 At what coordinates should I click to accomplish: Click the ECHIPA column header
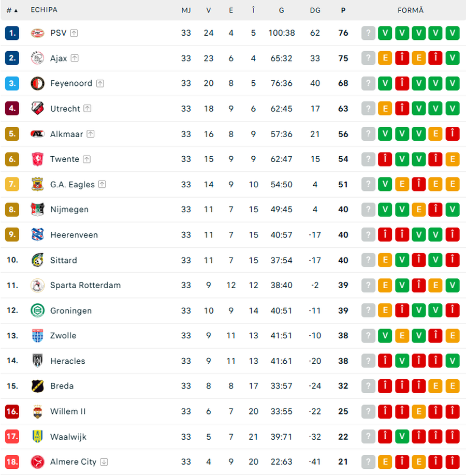(43, 10)
